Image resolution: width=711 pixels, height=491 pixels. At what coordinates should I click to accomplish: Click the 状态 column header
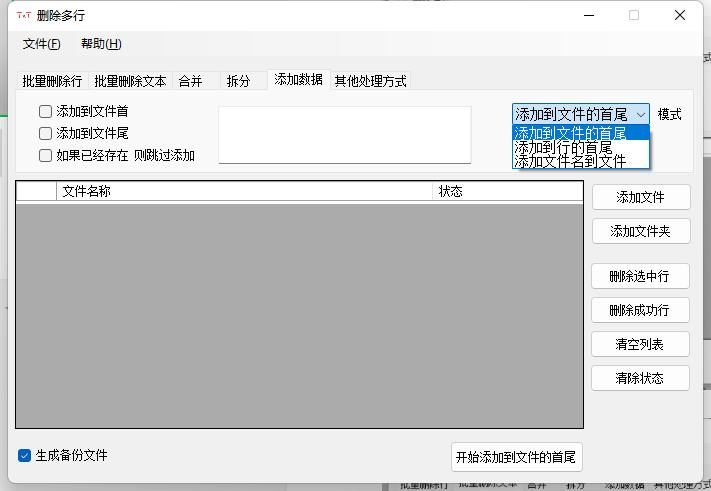pyautogui.click(x=507, y=191)
